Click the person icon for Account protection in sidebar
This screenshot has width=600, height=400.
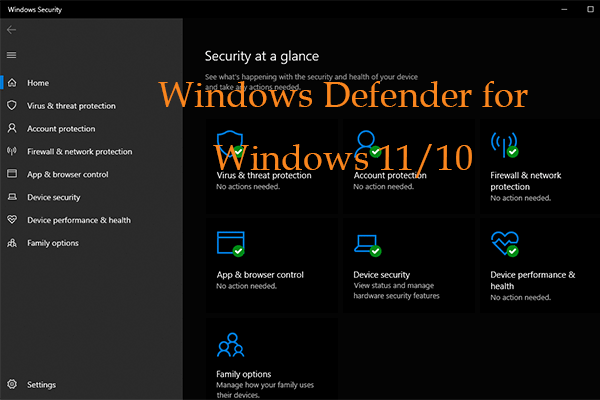tap(12, 128)
